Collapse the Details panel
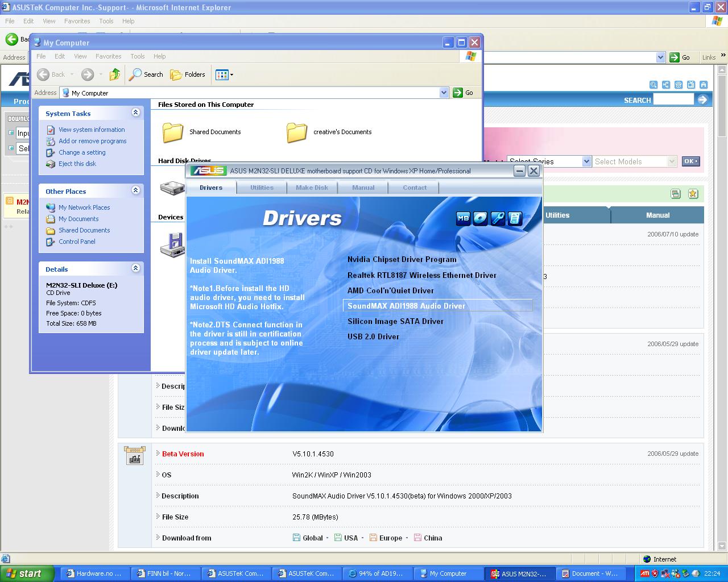The image size is (728, 582). pyautogui.click(x=135, y=268)
